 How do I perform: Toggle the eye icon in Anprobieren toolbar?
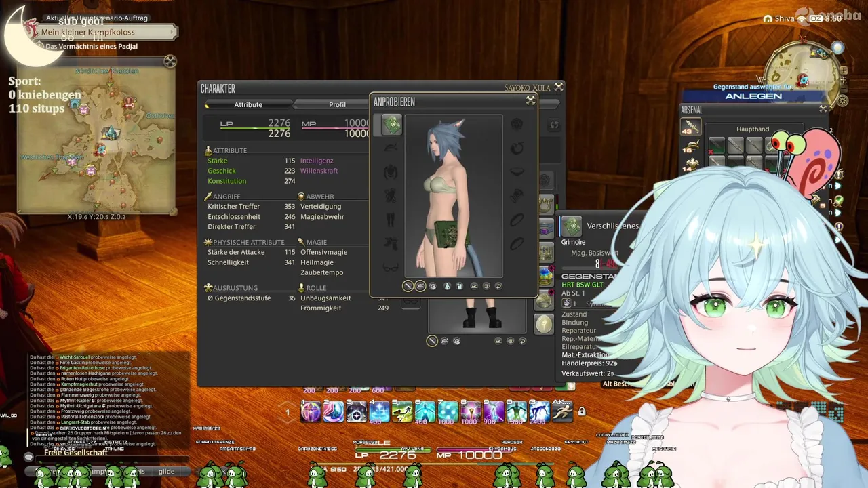point(486,286)
